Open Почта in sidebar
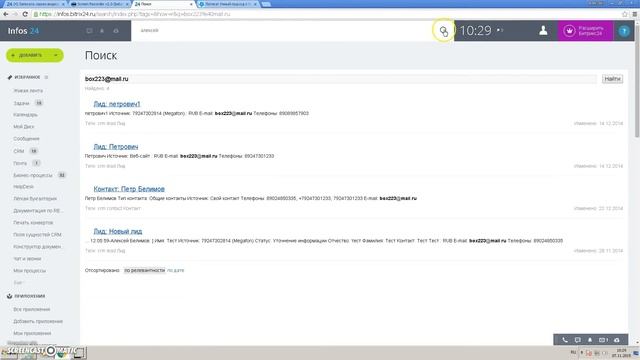This screenshot has width=640, height=360. pyautogui.click(x=20, y=163)
